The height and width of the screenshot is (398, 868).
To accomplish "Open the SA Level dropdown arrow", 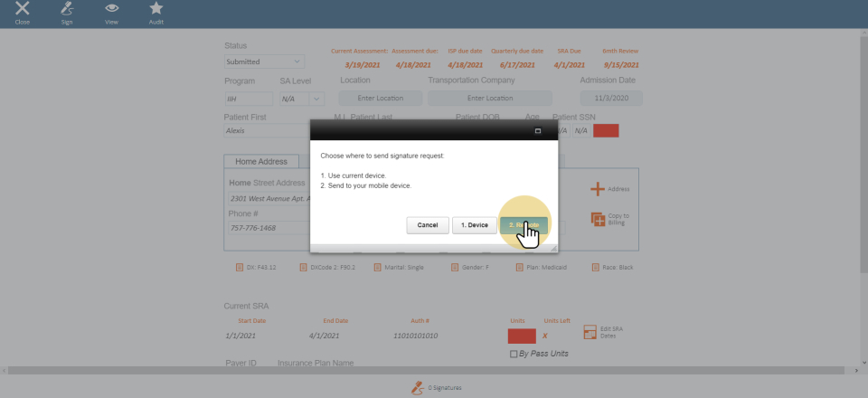I will pyautogui.click(x=316, y=99).
